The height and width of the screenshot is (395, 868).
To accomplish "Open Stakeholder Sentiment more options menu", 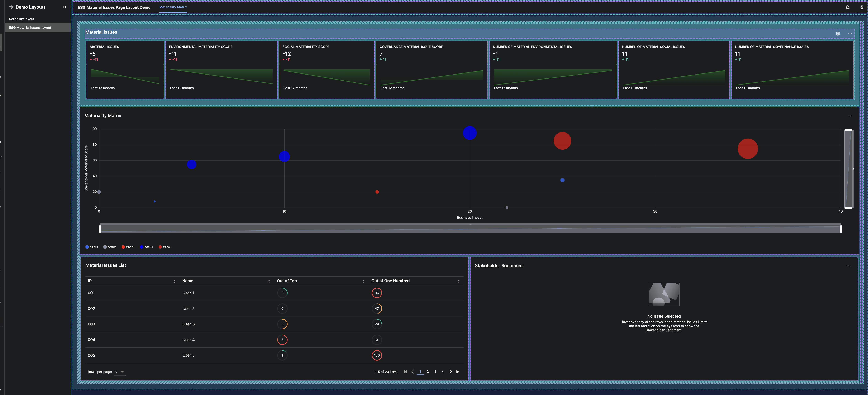I will [x=849, y=266].
